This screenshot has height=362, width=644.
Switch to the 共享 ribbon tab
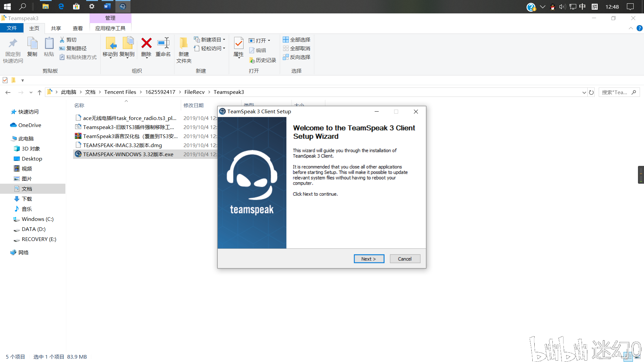click(56, 28)
